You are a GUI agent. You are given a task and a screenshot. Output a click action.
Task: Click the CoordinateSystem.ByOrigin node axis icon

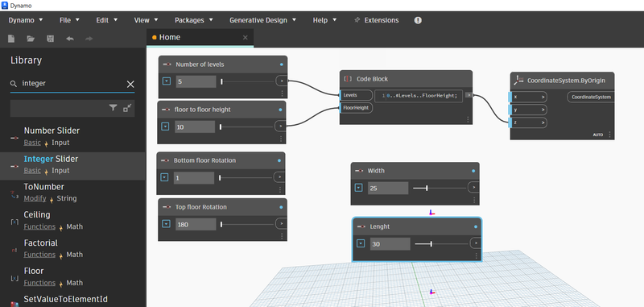coord(518,80)
